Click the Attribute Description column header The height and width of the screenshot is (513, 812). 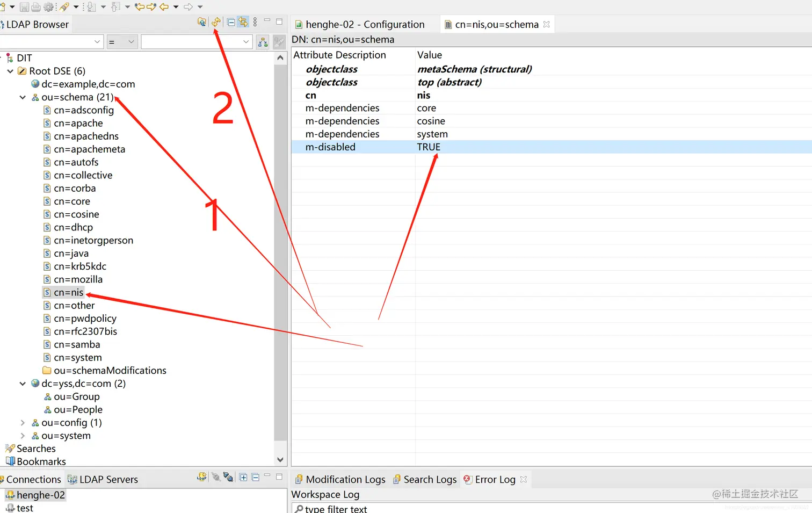point(339,55)
